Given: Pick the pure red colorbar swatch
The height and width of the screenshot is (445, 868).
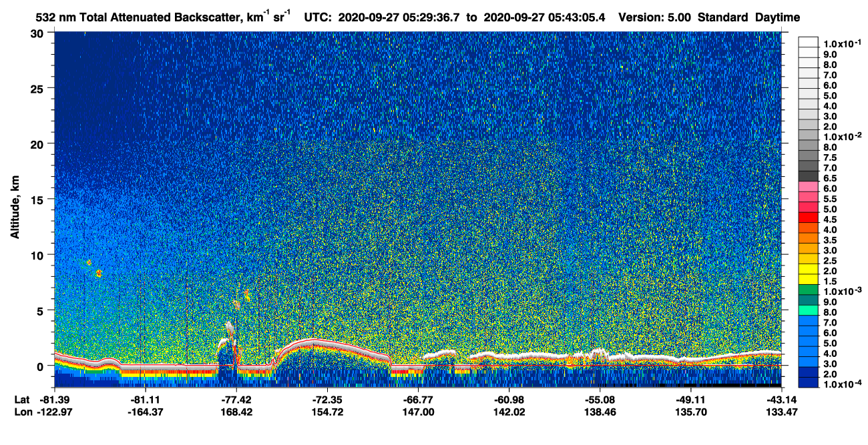Looking at the screenshot, I should pos(809,217).
